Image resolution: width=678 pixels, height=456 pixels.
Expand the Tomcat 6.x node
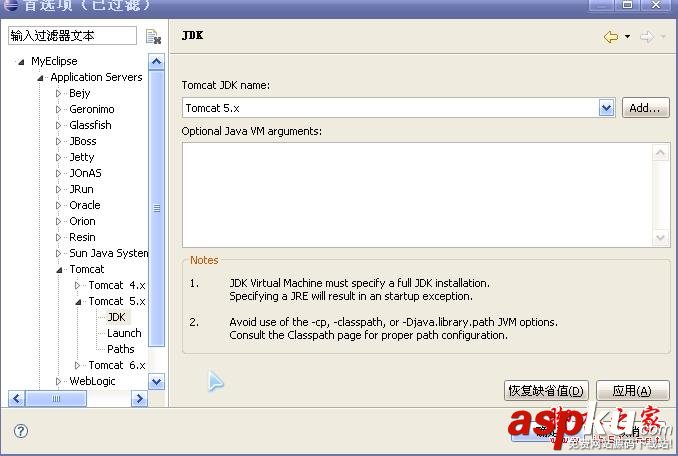(x=77, y=365)
